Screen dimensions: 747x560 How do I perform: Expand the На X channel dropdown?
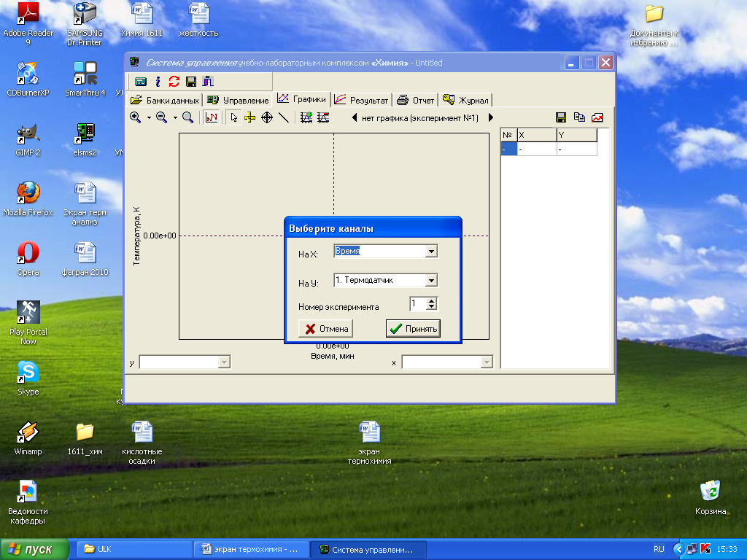pyautogui.click(x=431, y=251)
